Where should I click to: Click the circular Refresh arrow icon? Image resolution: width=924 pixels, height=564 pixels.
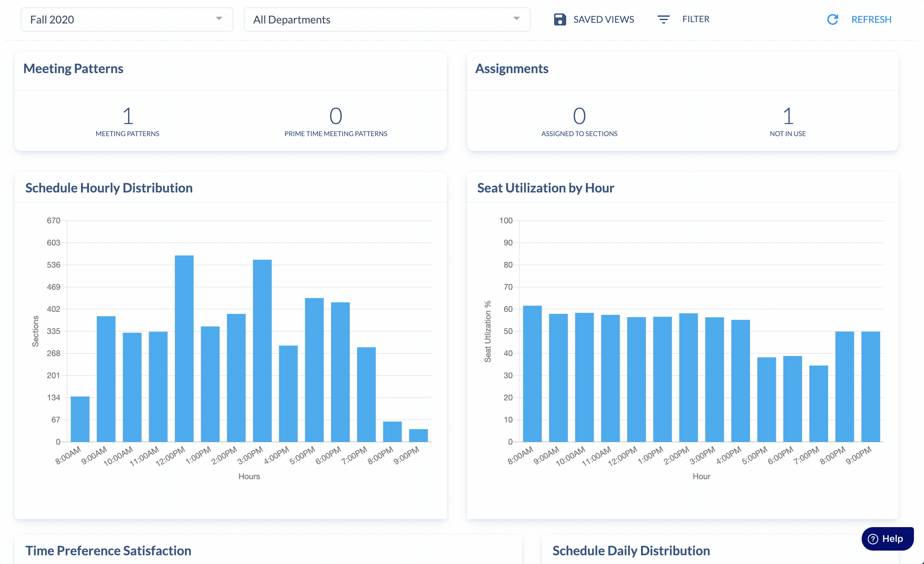tap(833, 19)
